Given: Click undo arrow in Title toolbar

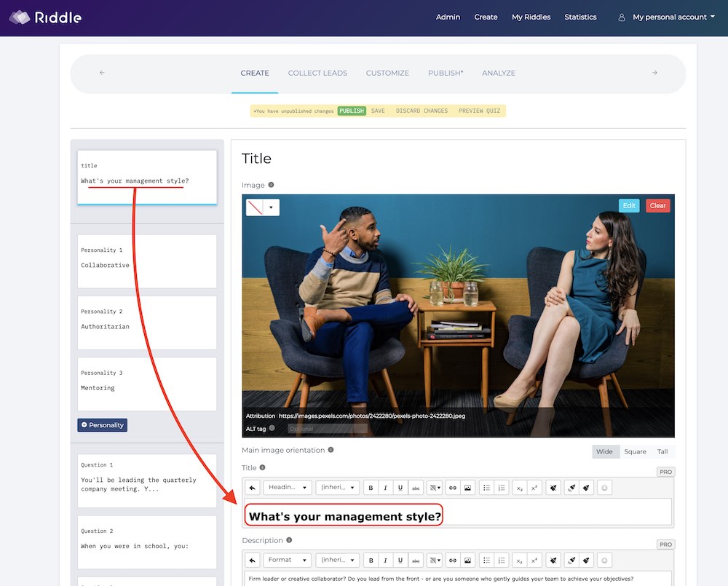Looking at the screenshot, I should tap(252, 488).
